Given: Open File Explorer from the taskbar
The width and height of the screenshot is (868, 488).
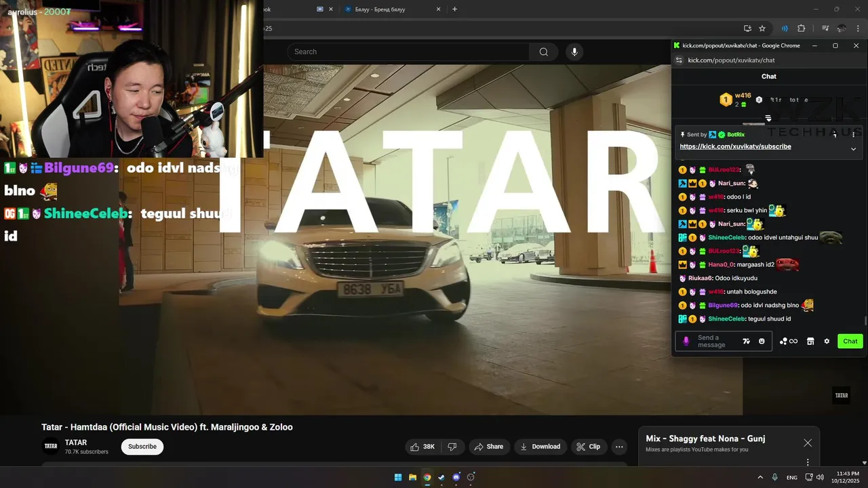Looking at the screenshot, I should point(412,477).
